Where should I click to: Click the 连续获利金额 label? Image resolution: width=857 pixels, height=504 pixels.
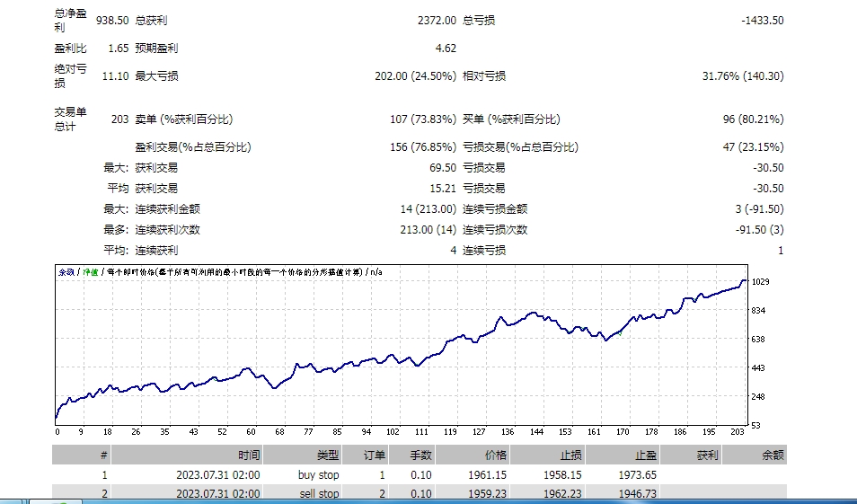167,209
